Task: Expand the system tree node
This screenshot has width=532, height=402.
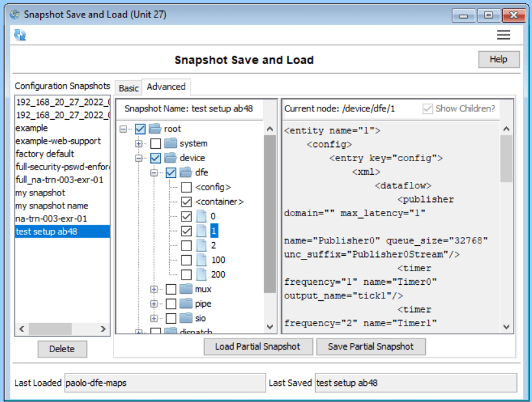Action: (x=139, y=144)
